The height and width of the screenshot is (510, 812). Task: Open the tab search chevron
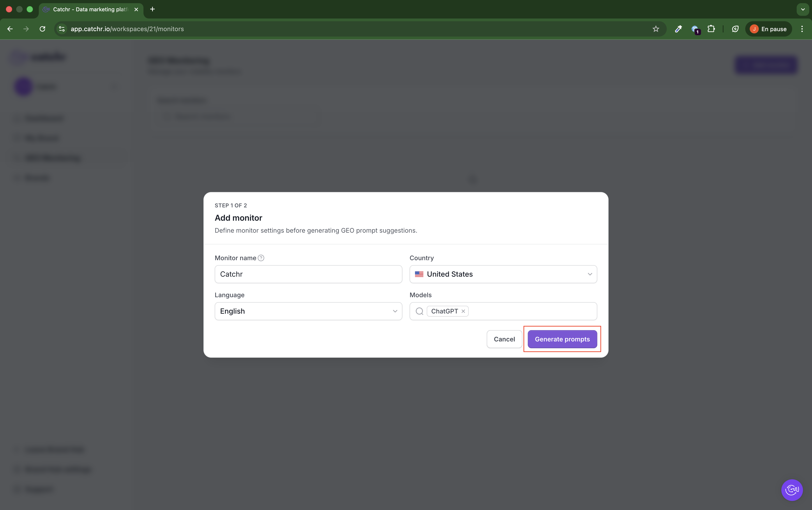803,9
